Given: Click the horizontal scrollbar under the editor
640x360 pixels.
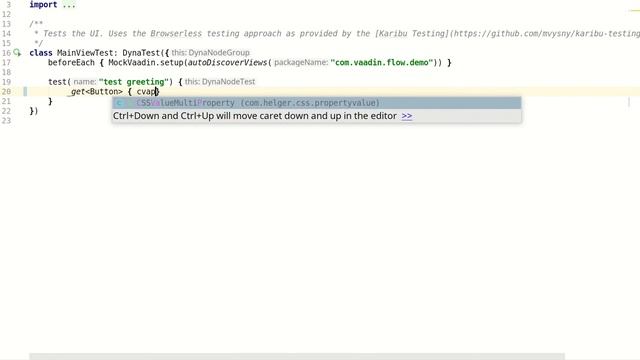Looking at the screenshot, I should [297, 357].
